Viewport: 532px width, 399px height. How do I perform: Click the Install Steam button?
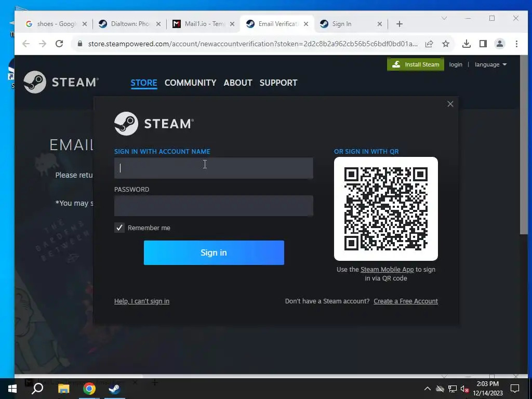415,64
